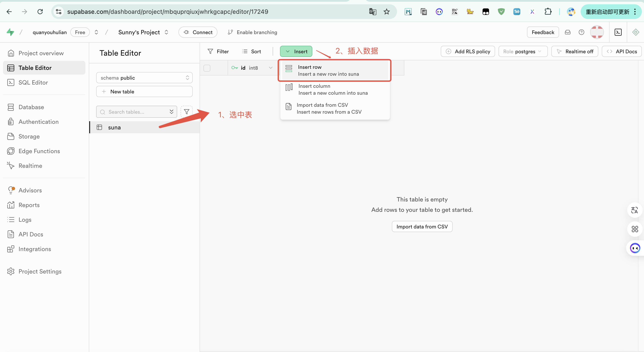Expand search tables sort chevron
Image resolution: width=644 pixels, height=352 pixels.
[172, 112]
